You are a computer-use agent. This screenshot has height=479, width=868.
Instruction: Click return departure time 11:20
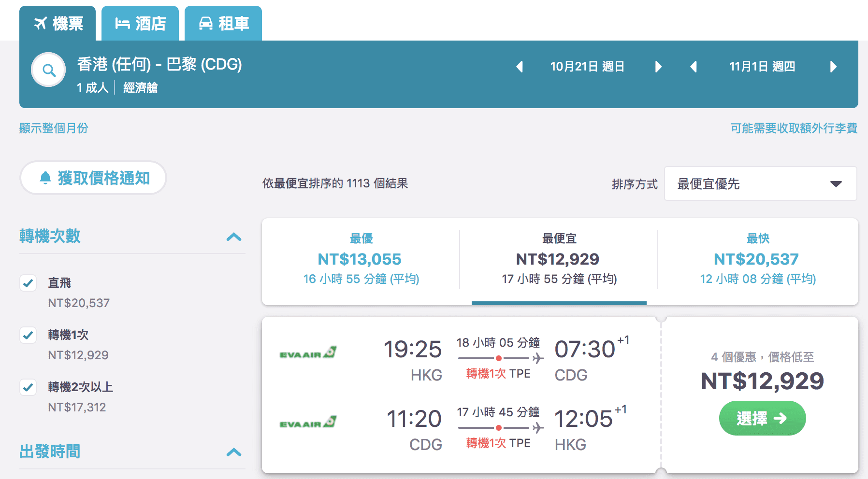(x=414, y=419)
